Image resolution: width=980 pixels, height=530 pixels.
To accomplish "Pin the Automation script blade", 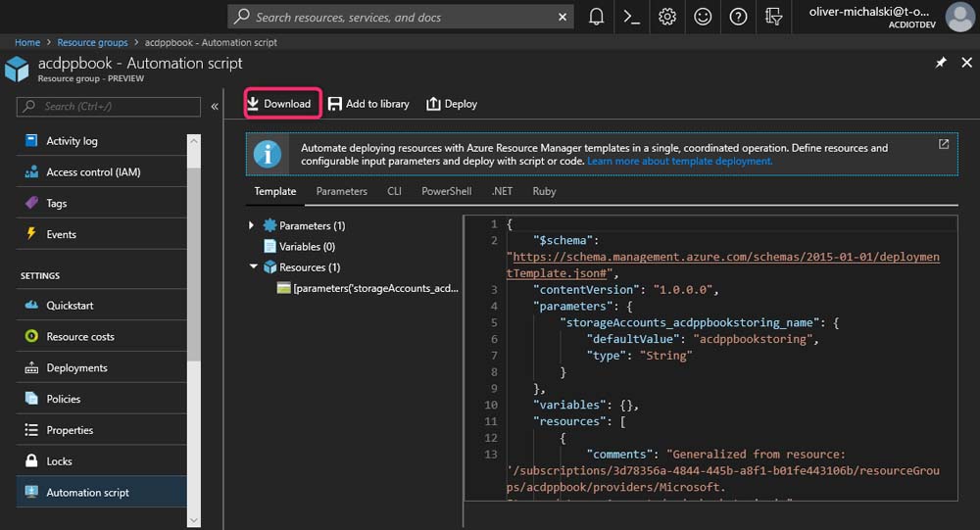I will click(x=941, y=63).
